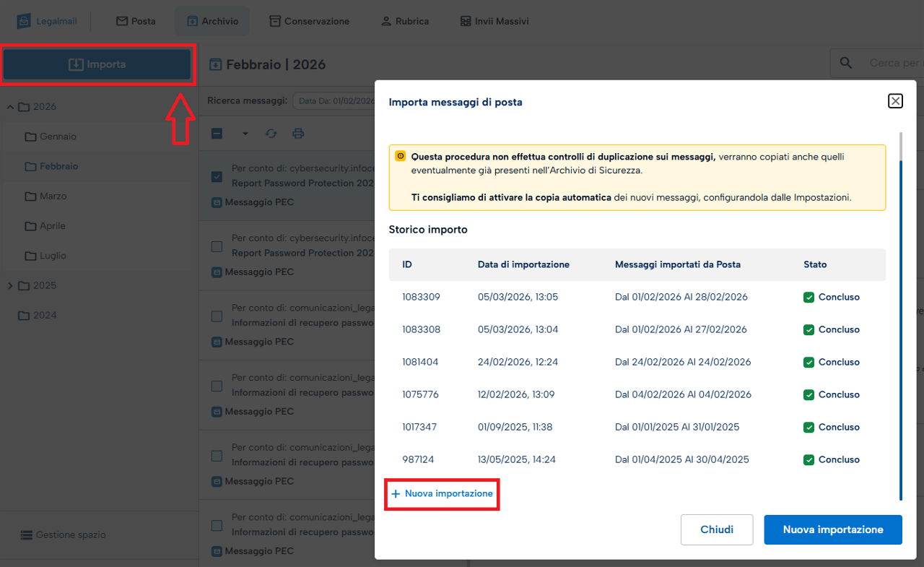Open the selection dropdown arrow in toolbar

245,134
